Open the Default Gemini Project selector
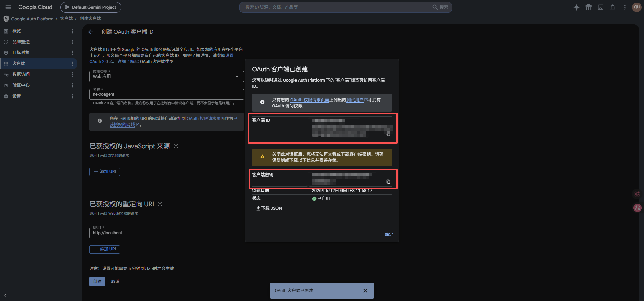This screenshot has width=644, height=301. [x=91, y=7]
